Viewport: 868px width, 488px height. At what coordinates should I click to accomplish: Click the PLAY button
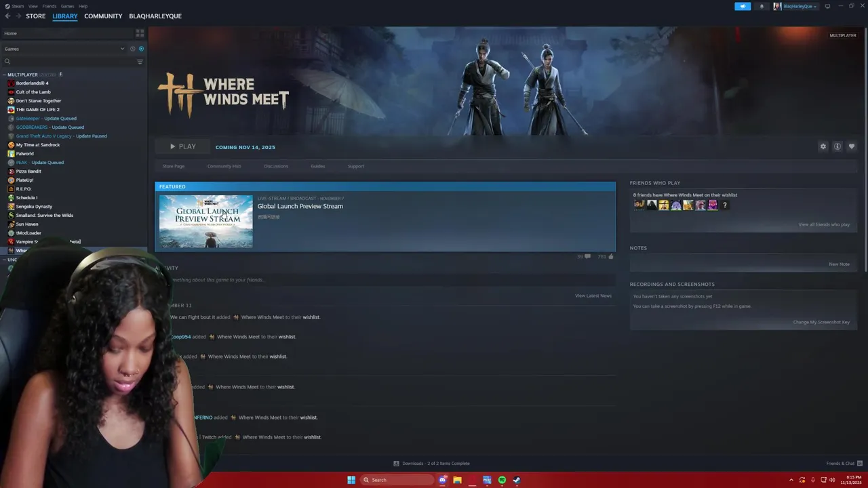coord(182,146)
